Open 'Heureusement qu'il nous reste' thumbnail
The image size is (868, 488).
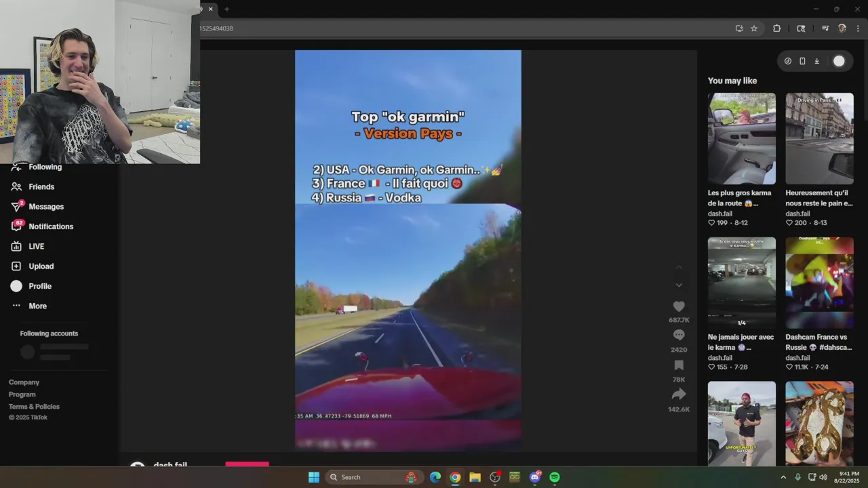click(819, 138)
